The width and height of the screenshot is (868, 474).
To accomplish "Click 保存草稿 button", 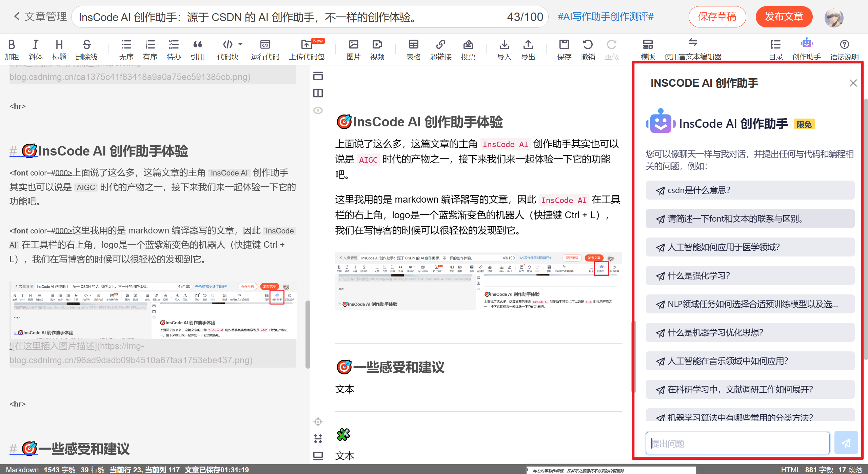I will (x=717, y=17).
